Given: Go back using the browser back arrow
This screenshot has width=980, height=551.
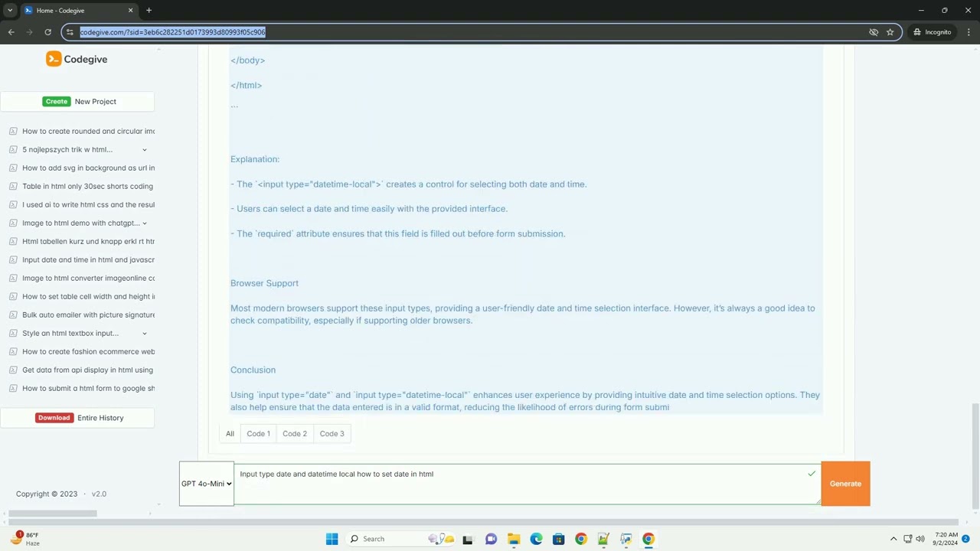Looking at the screenshot, I should [11, 32].
